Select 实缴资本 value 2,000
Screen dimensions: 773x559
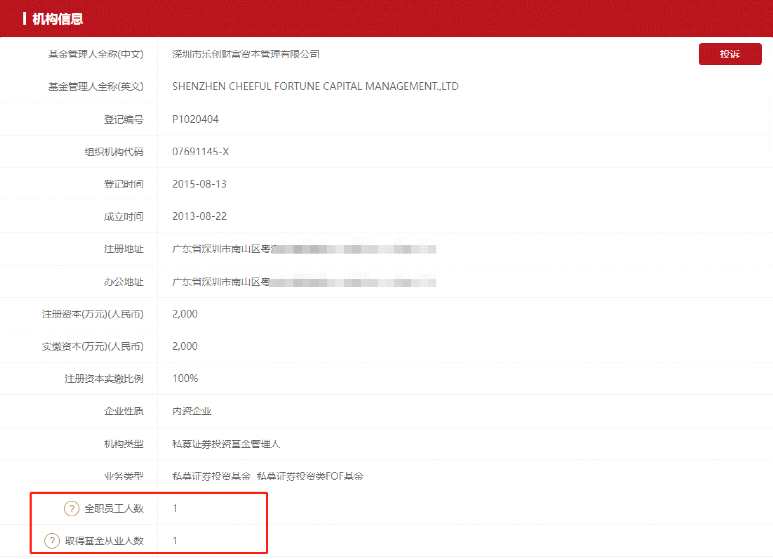[185, 346]
